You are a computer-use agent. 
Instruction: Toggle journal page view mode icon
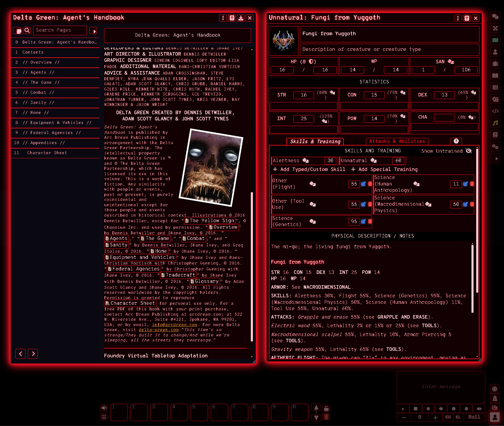click(x=17, y=30)
